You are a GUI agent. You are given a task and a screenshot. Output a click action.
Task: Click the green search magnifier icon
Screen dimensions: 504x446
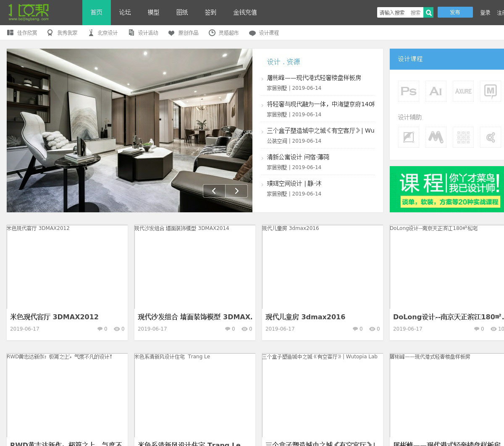[x=428, y=13]
